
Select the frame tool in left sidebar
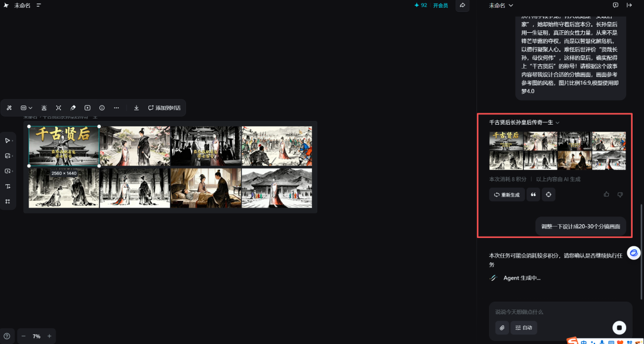pyautogui.click(x=8, y=202)
